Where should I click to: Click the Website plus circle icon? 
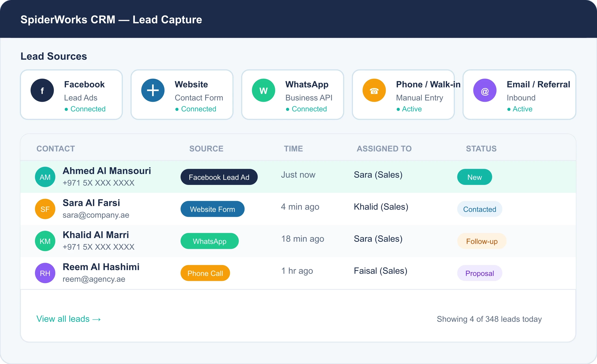click(153, 90)
